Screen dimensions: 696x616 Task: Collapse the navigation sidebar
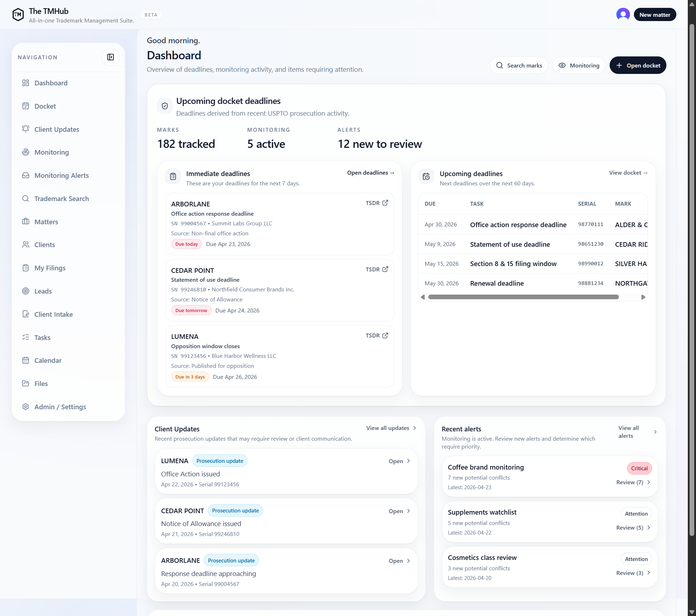(110, 57)
